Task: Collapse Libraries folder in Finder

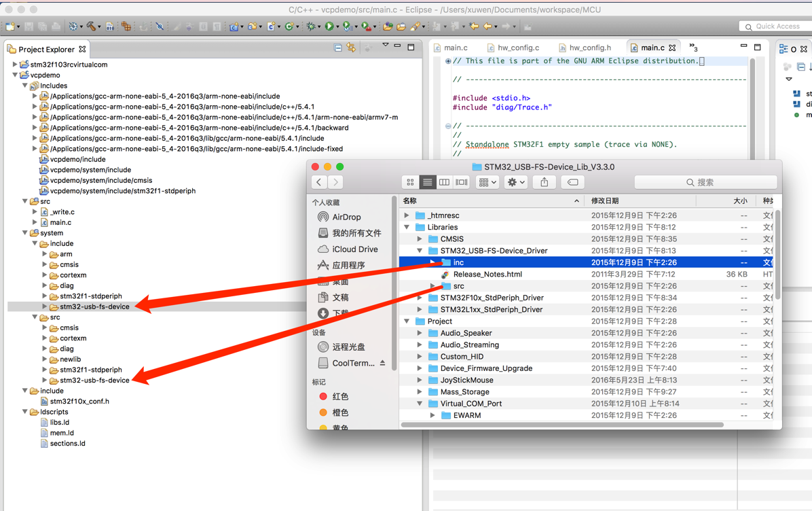Action: coord(407,227)
